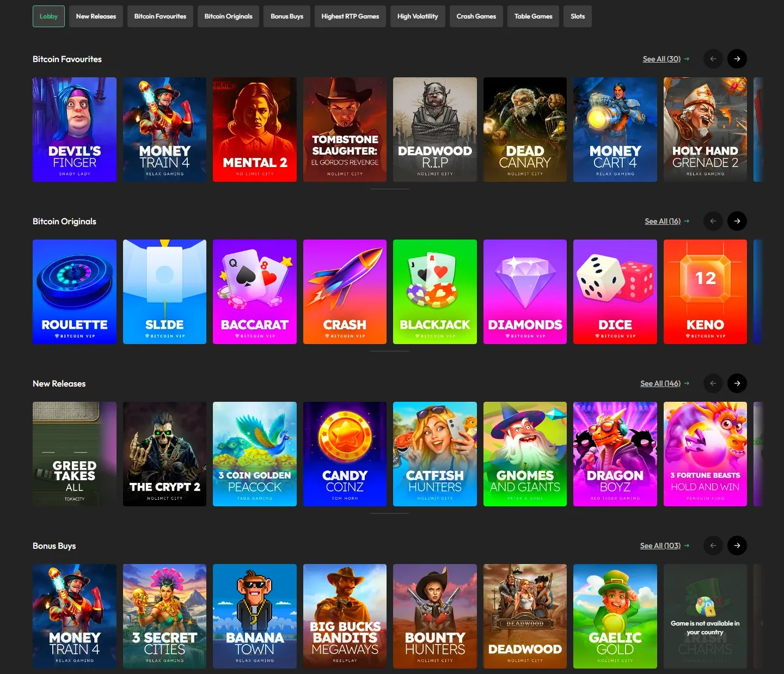Screen dimensions: 784x674
Task: Launch the Gnomes and Giants game
Action: pyautogui.click(x=525, y=454)
